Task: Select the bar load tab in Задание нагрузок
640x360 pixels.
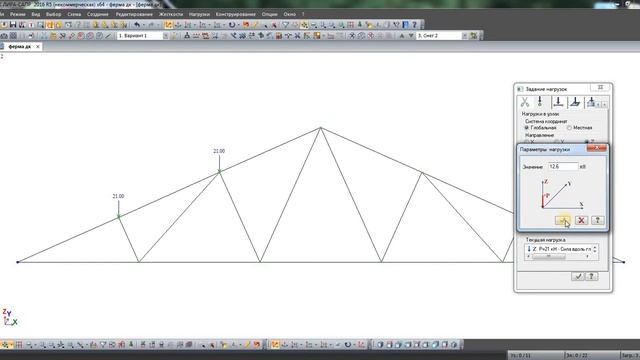Action: click(558, 102)
